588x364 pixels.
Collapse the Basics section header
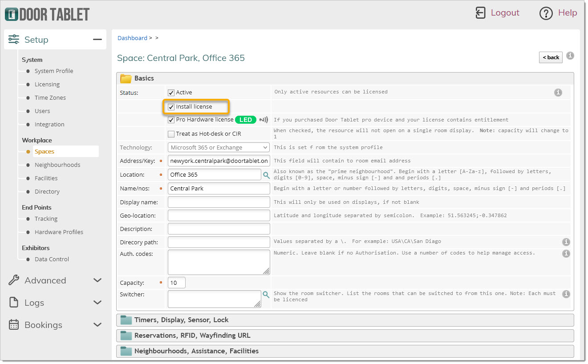click(345, 78)
